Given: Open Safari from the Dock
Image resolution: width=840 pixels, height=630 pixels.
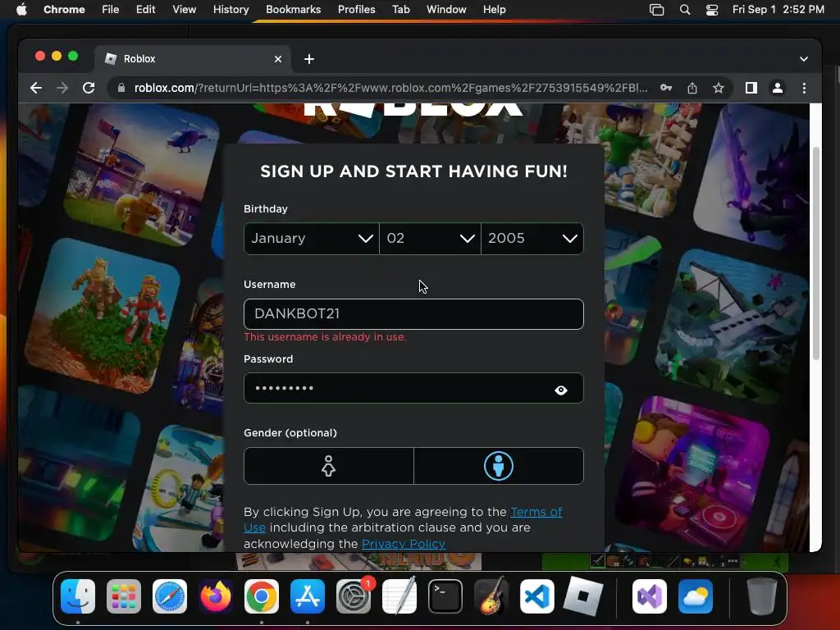Looking at the screenshot, I should 170,596.
